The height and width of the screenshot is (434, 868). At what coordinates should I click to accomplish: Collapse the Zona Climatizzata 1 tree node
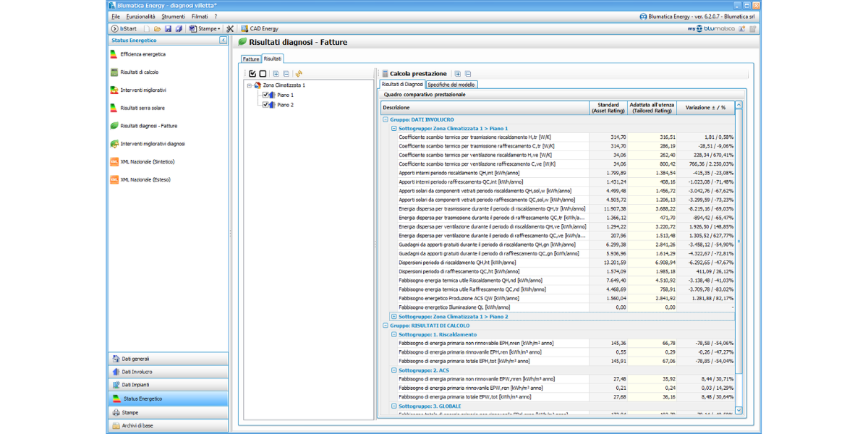[249, 85]
